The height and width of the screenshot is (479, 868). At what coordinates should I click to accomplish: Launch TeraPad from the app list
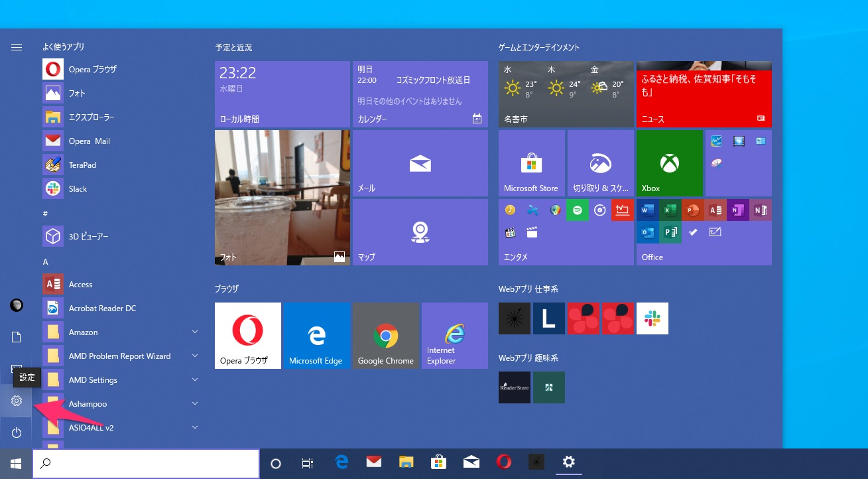coord(119,165)
